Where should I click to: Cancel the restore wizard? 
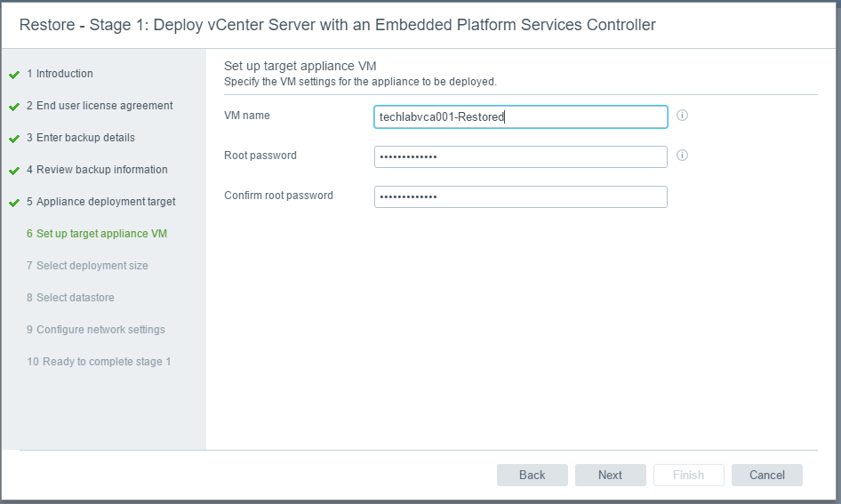click(767, 475)
